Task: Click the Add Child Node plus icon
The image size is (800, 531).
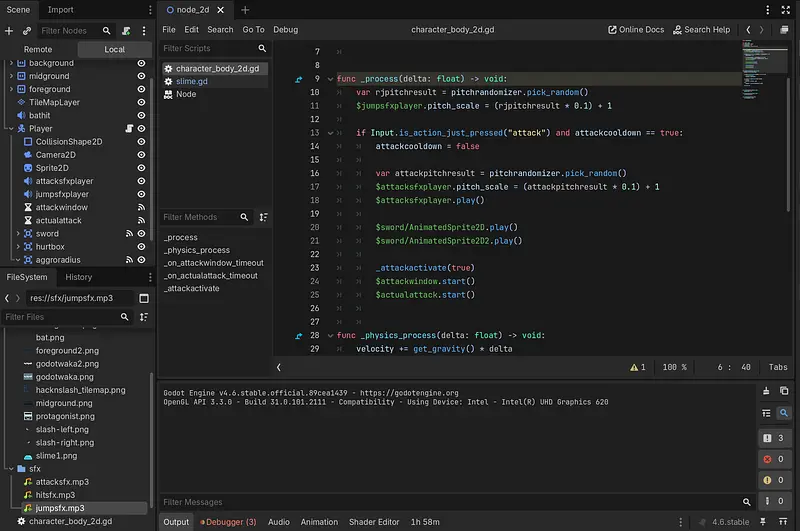Action: click(9, 31)
